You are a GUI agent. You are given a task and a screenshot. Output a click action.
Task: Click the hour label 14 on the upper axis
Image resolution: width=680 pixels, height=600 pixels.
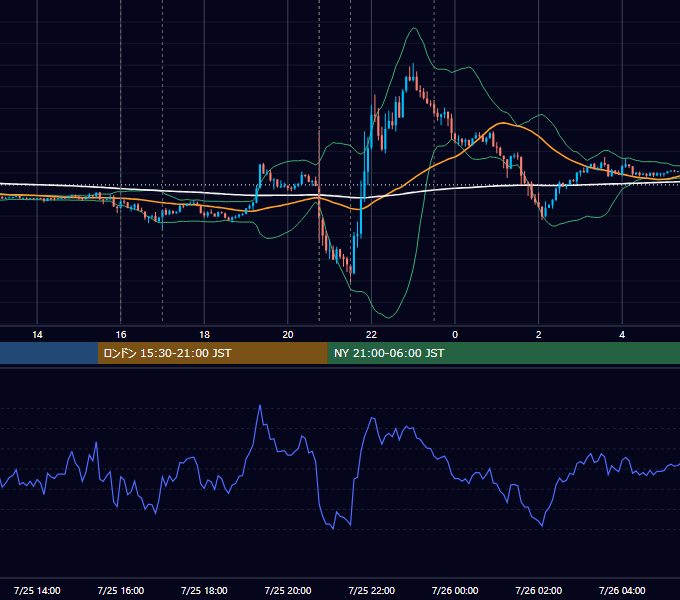(x=37, y=335)
